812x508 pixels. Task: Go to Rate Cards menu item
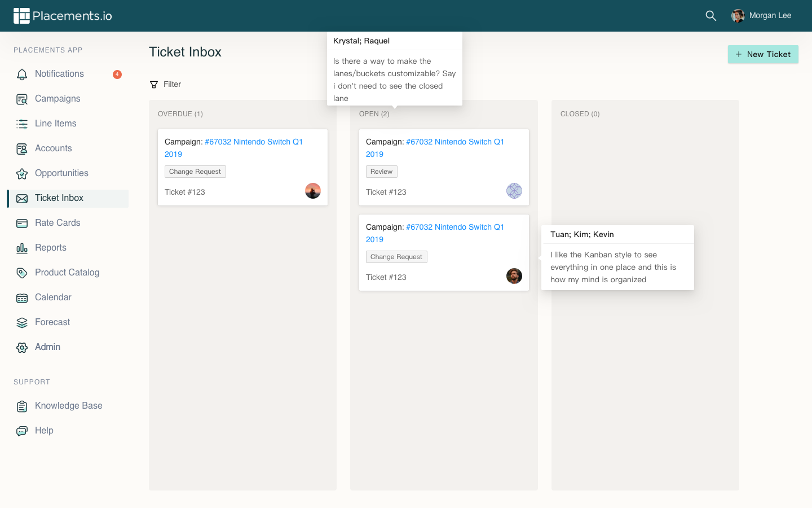point(58,223)
